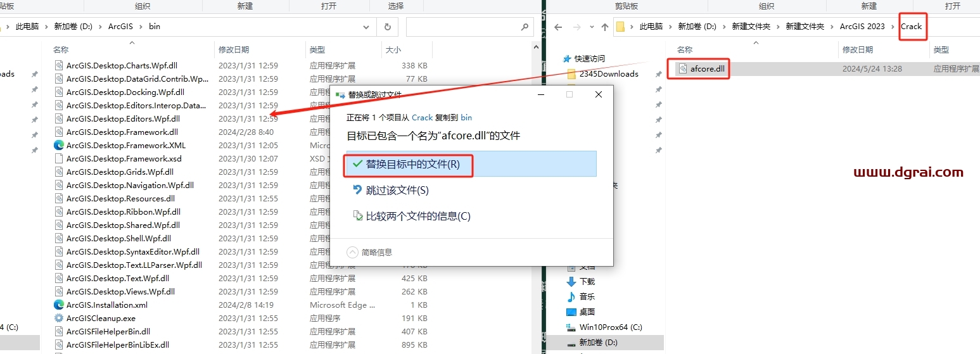Open 下载 in right navigation pane
Viewport: 980px width, 354px height.
587,281
